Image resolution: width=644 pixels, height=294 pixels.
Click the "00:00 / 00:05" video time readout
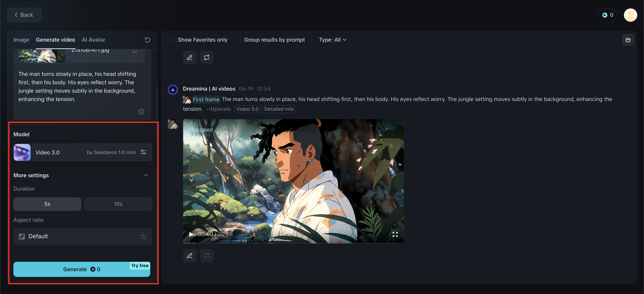(x=215, y=234)
